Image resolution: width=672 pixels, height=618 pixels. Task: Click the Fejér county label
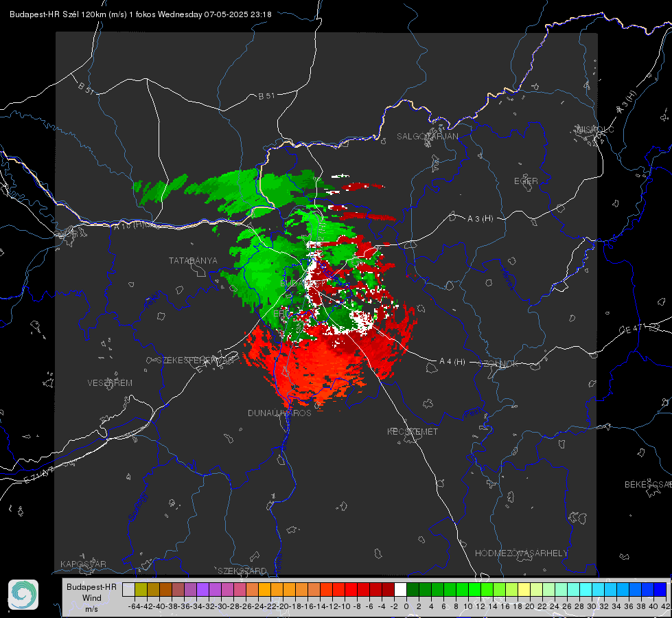(x=154, y=300)
